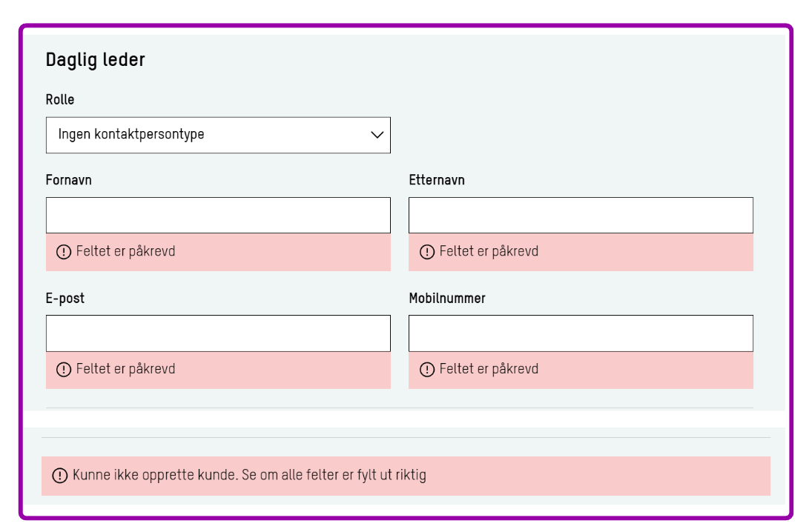Click into the E-post input field
This screenshot has width=812, height=532.
[218, 333]
